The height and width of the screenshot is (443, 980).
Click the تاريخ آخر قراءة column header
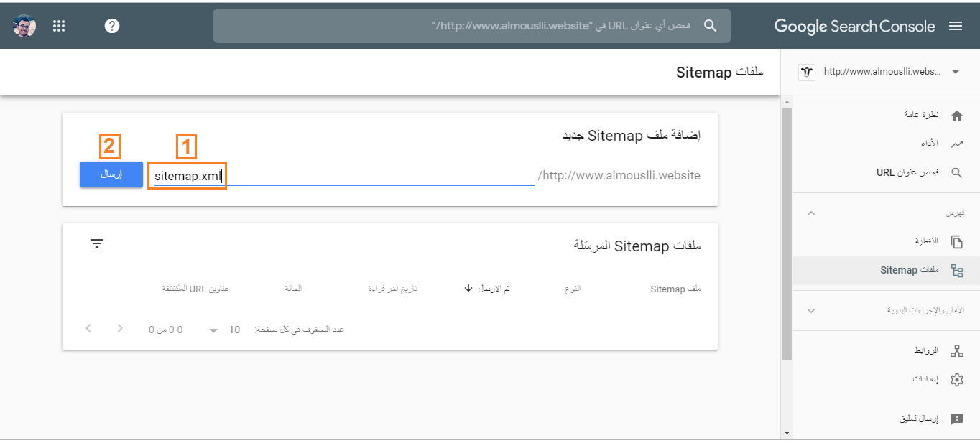393,289
